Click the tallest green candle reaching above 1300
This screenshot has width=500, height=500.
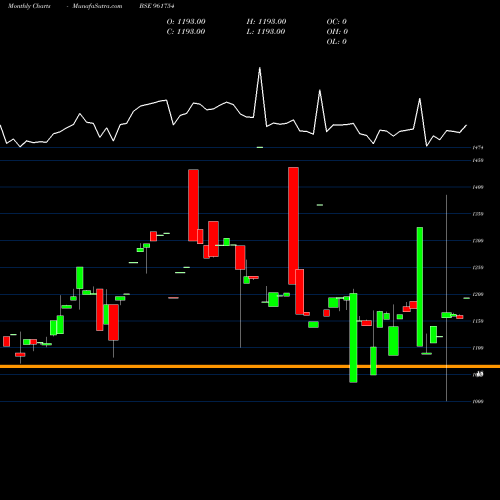420,287
